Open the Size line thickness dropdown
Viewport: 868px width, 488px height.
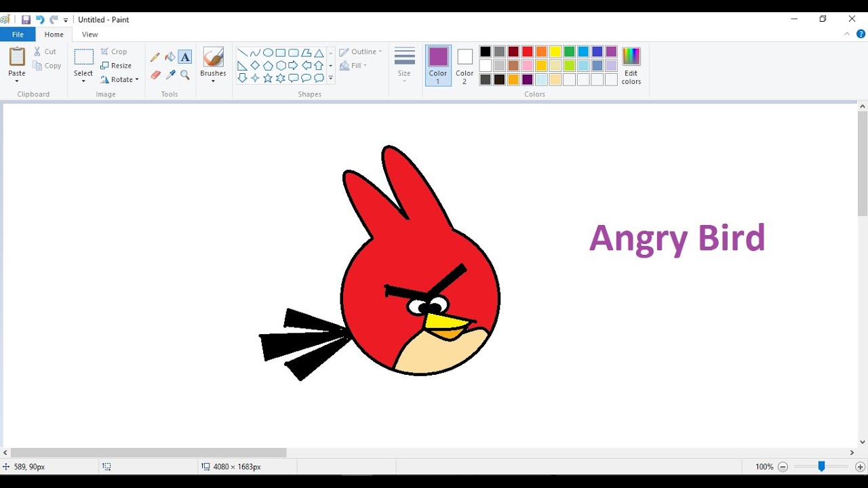[x=404, y=66]
